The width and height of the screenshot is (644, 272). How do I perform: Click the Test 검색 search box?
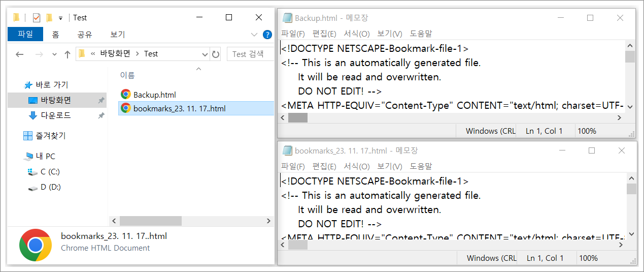(250, 54)
